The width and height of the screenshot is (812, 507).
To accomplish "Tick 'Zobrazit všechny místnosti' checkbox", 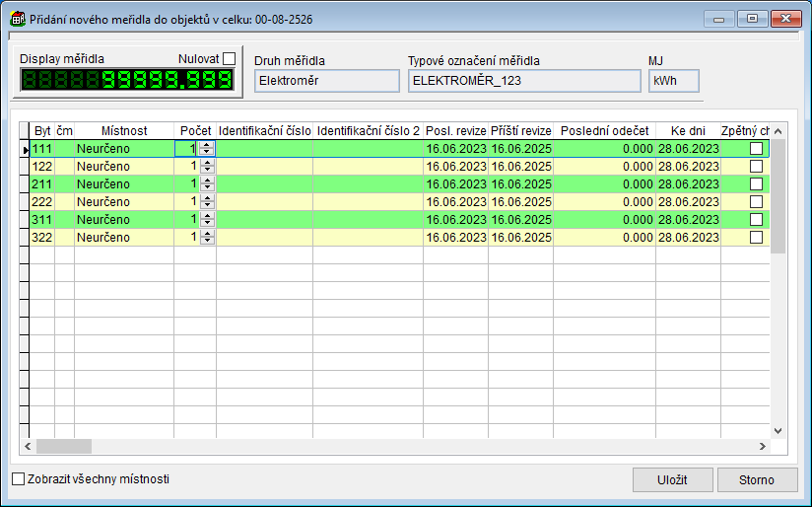I will click(19, 479).
